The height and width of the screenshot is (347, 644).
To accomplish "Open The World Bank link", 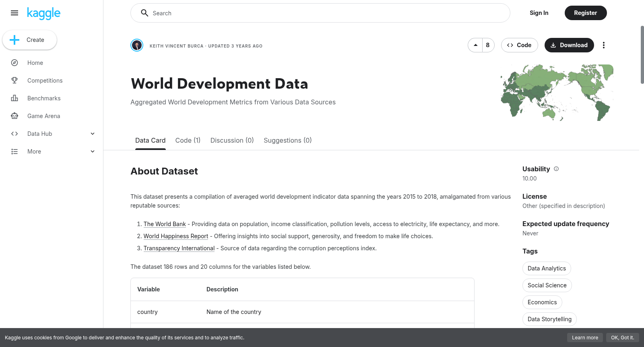I will click(165, 224).
